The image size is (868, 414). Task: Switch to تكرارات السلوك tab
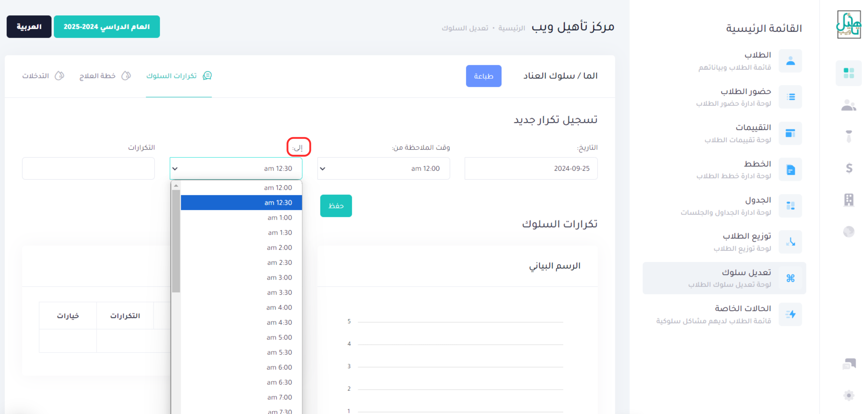[x=179, y=76]
